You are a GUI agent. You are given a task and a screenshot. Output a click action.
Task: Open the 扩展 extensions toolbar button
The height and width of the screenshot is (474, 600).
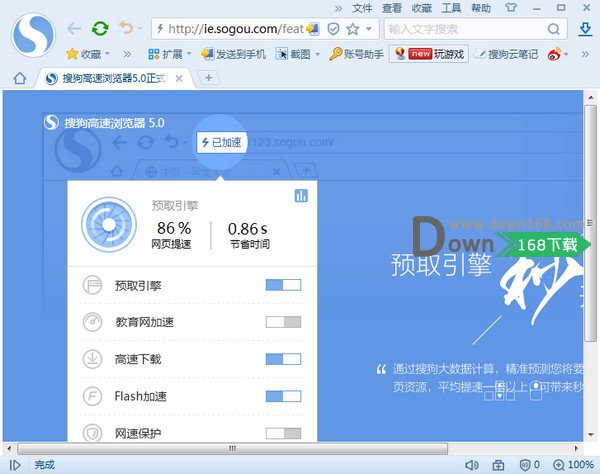(165, 54)
